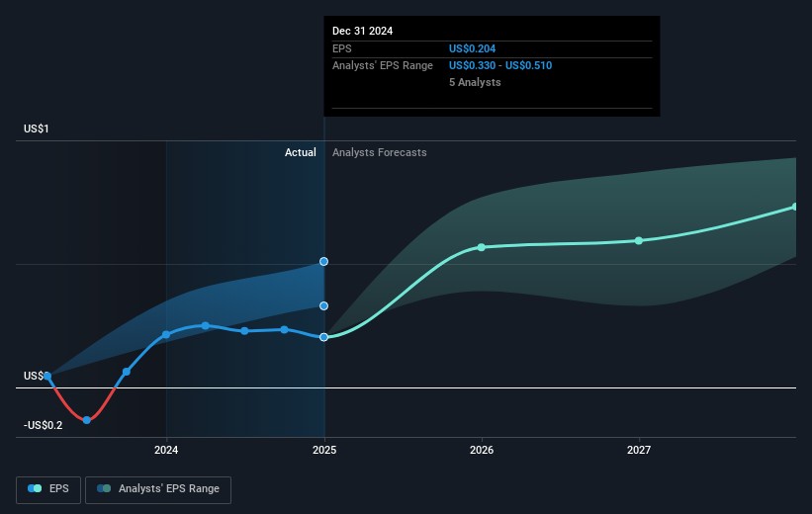Click the forecast EPS point at 2027
The image size is (812, 514).
[639, 240]
